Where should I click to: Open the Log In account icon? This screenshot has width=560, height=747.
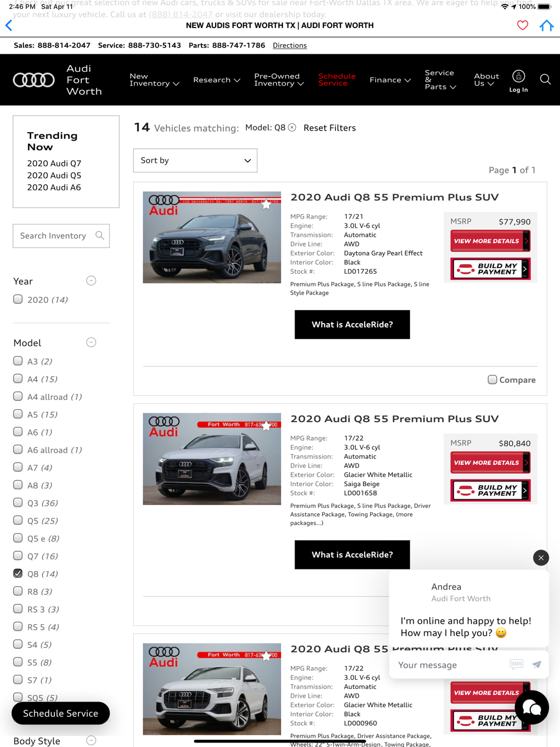[x=519, y=81]
